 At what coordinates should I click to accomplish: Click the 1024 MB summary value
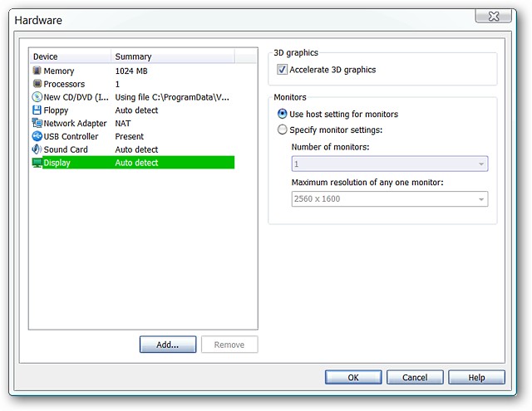click(131, 71)
